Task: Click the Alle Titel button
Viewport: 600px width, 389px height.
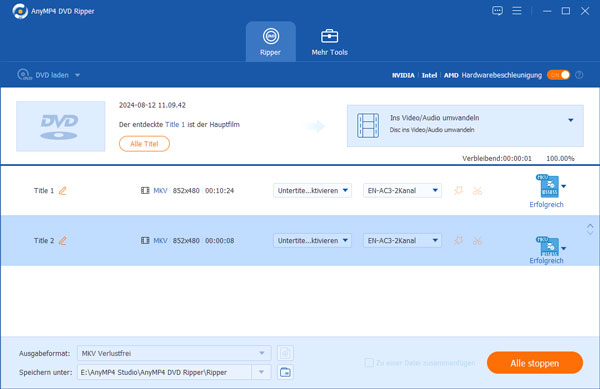Action: 144,144
